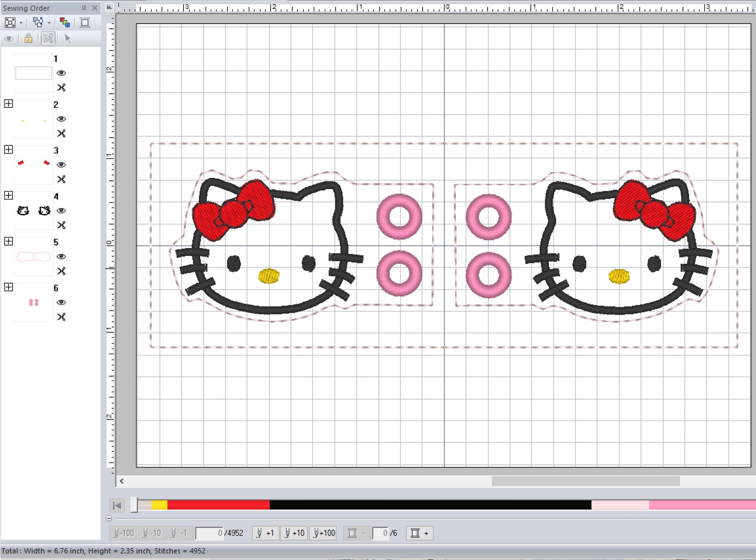Click the padlock lock icon in panel toolbar
The height and width of the screenshot is (560, 756).
28,38
